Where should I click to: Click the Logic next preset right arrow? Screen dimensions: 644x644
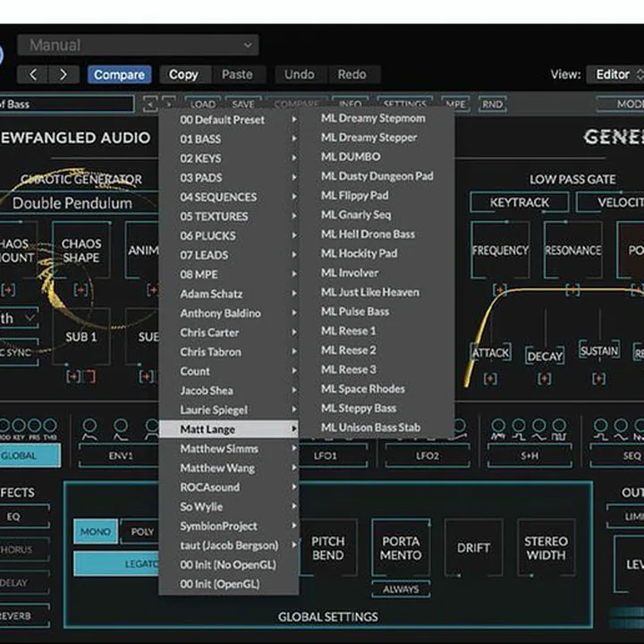tap(64, 74)
